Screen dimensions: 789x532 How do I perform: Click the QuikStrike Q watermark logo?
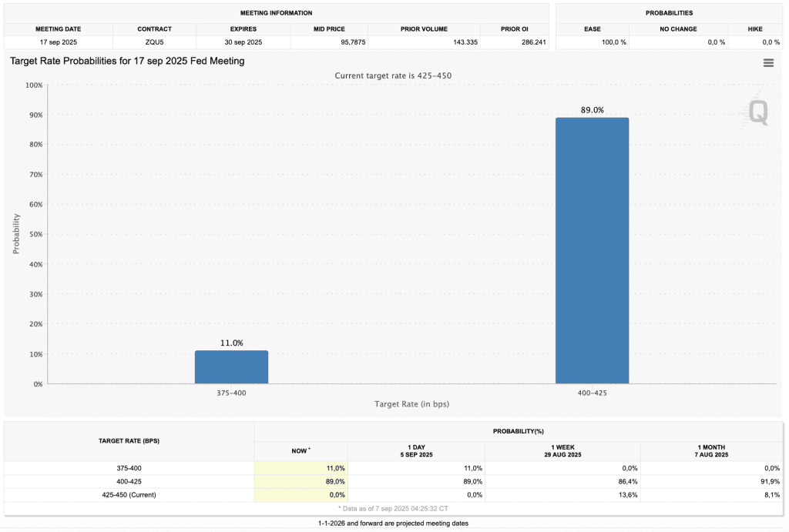757,112
